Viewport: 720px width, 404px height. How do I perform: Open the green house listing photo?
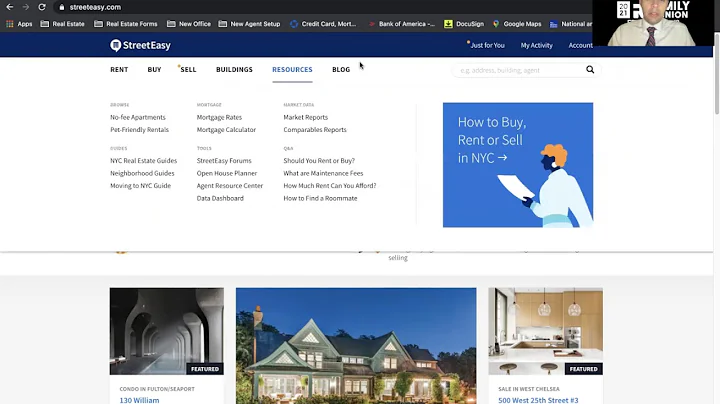pyautogui.click(x=356, y=346)
